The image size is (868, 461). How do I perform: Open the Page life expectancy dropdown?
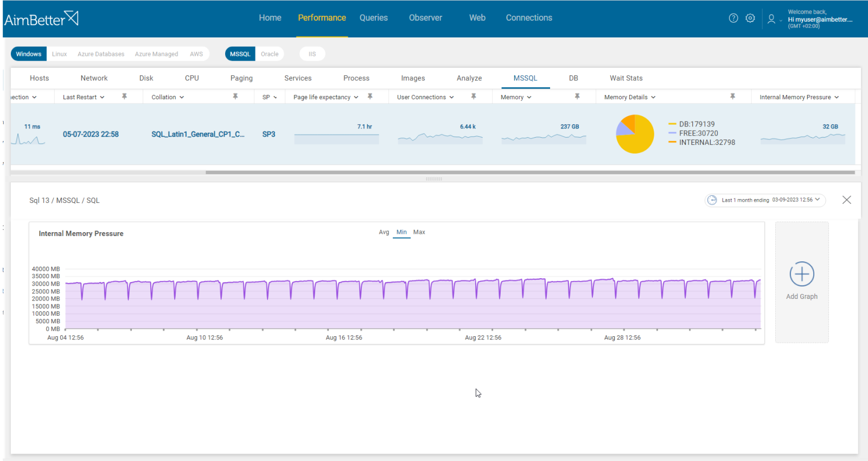(x=356, y=97)
